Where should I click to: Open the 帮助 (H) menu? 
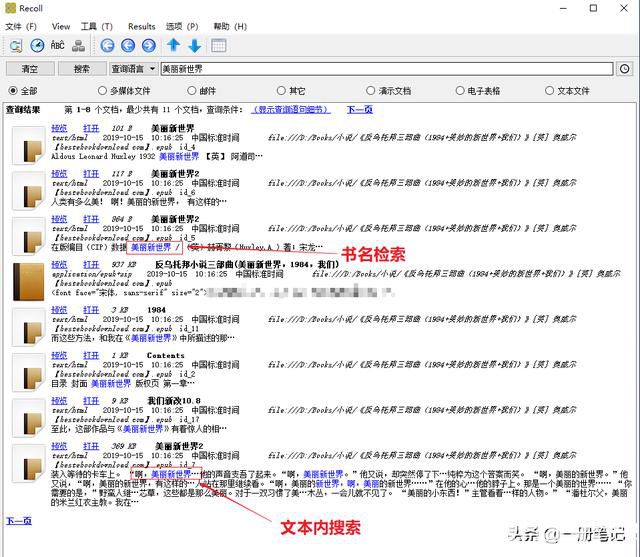tap(230, 27)
